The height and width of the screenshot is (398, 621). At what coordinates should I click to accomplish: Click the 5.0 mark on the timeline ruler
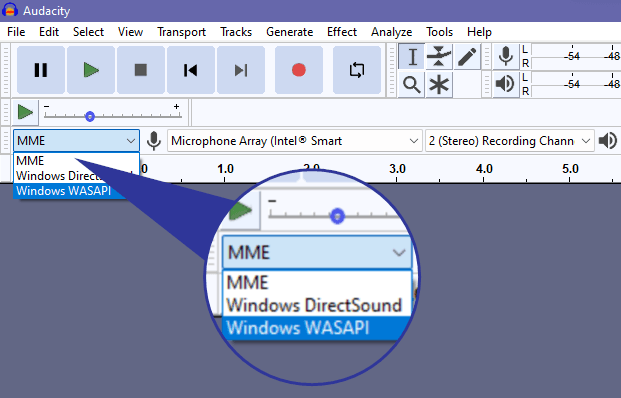coord(570,169)
